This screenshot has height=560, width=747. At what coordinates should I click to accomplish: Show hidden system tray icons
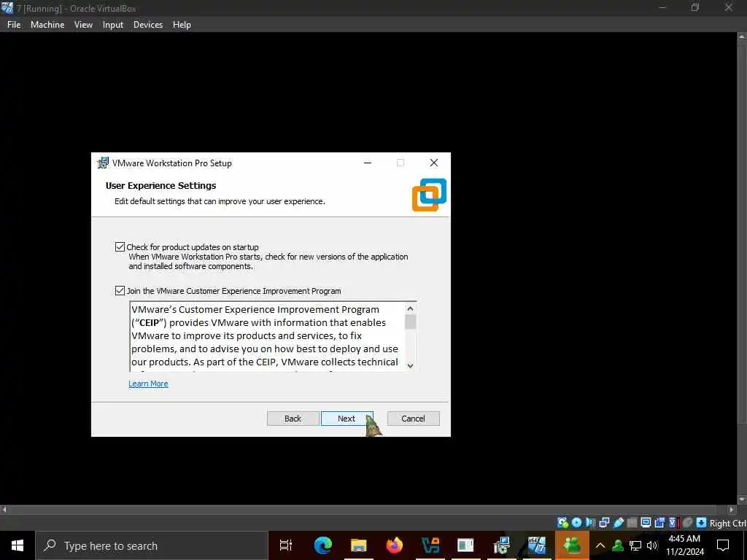600,545
